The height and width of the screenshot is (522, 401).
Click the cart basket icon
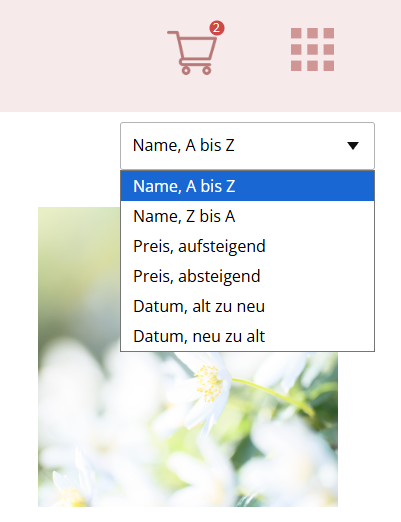(x=193, y=52)
